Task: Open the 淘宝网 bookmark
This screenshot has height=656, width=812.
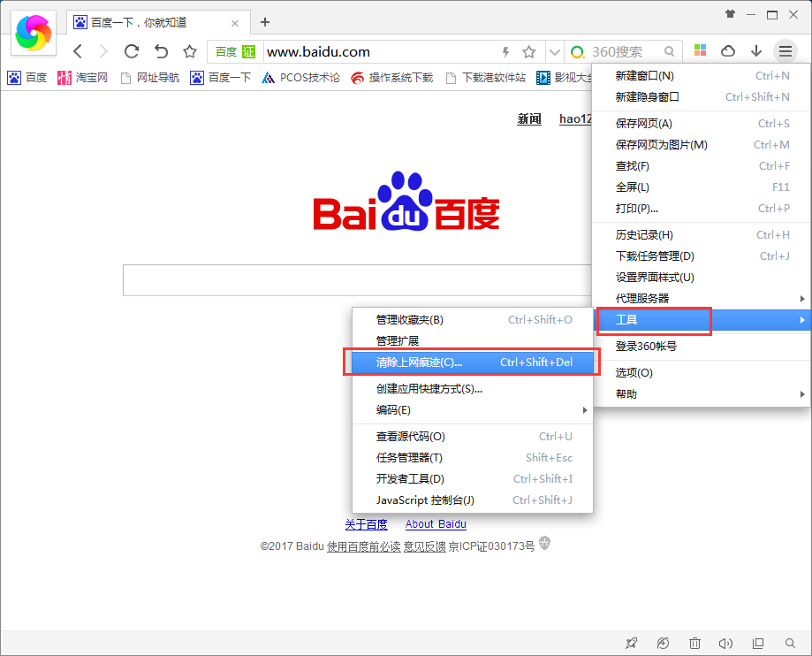Action: tap(82, 78)
